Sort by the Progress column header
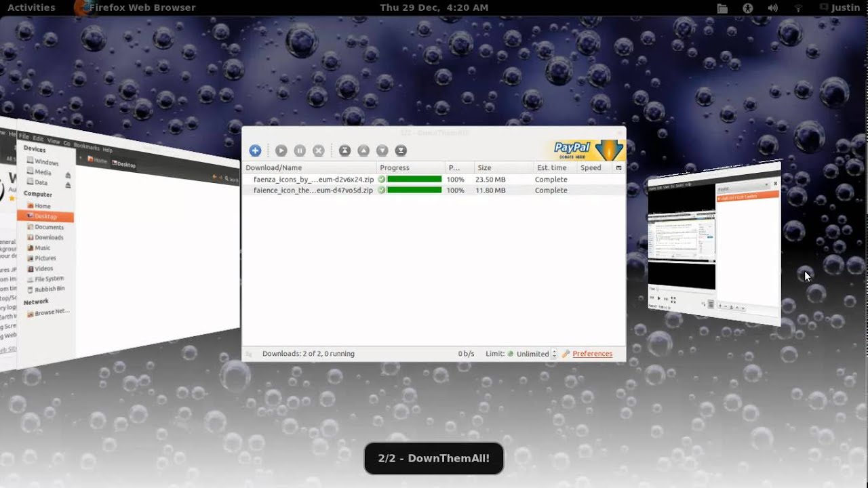Viewport: 868px width, 488px height. coord(411,168)
